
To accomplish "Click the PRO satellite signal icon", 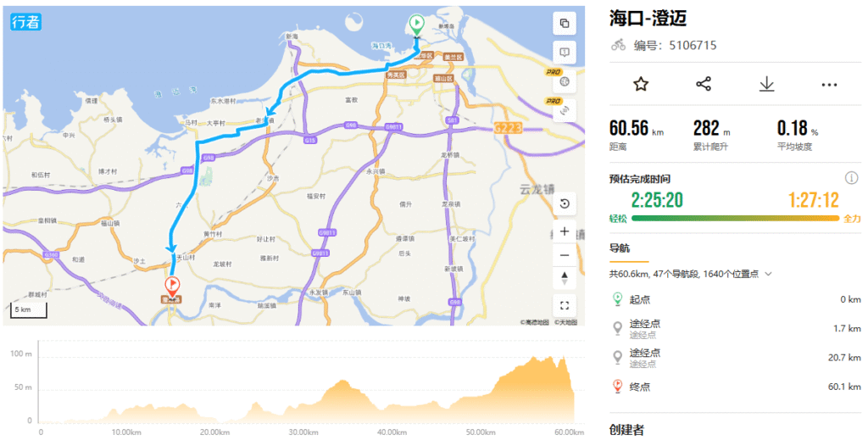I will click(564, 110).
